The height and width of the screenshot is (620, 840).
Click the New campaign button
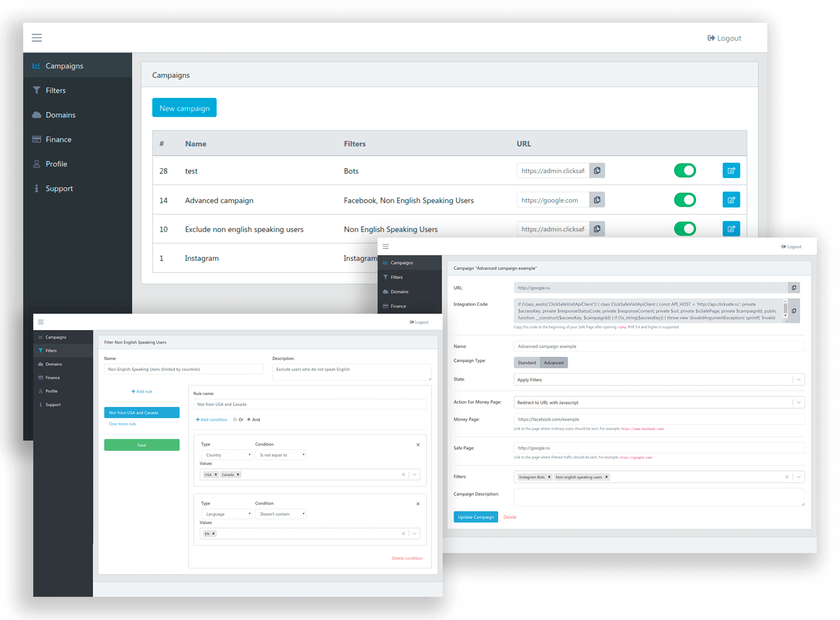pos(184,108)
